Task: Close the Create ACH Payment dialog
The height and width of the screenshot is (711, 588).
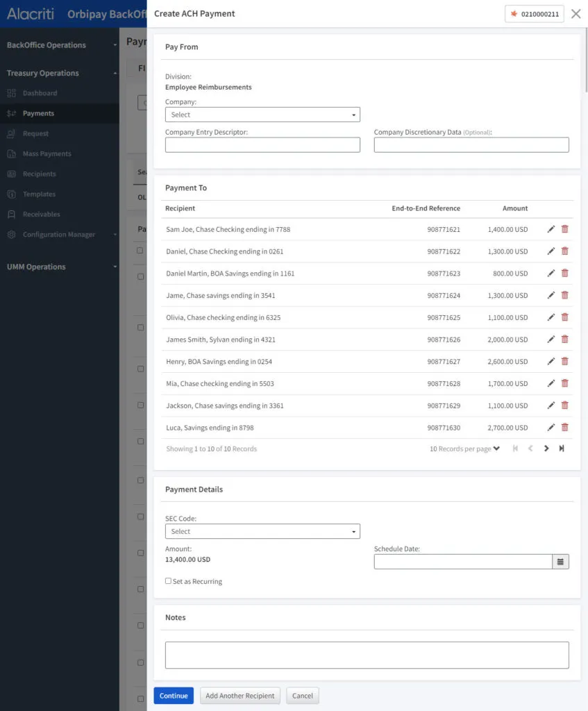Action: 576,14
